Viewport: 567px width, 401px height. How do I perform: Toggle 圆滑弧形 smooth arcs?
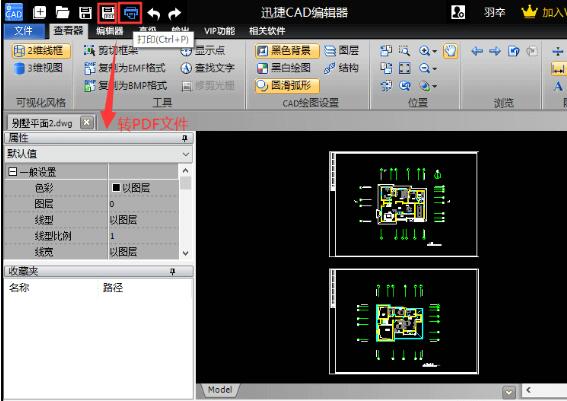point(287,86)
